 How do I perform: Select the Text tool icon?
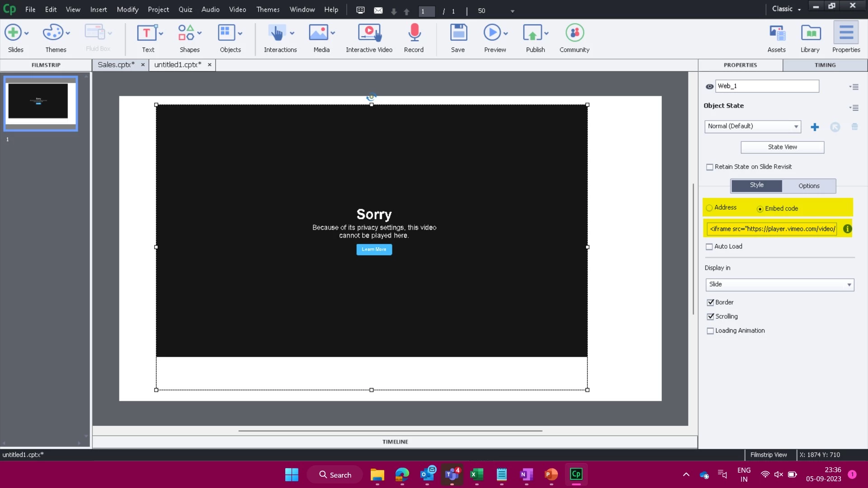(146, 33)
